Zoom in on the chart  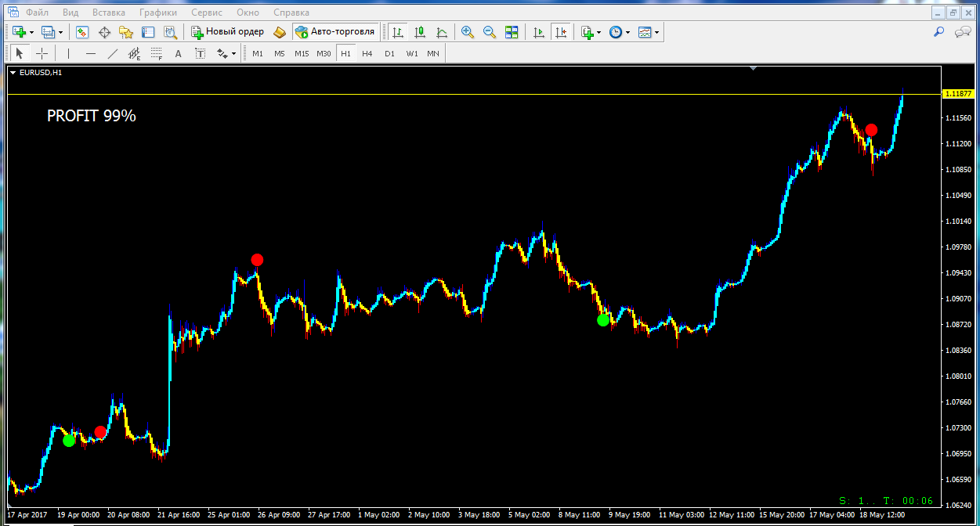(468, 32)
